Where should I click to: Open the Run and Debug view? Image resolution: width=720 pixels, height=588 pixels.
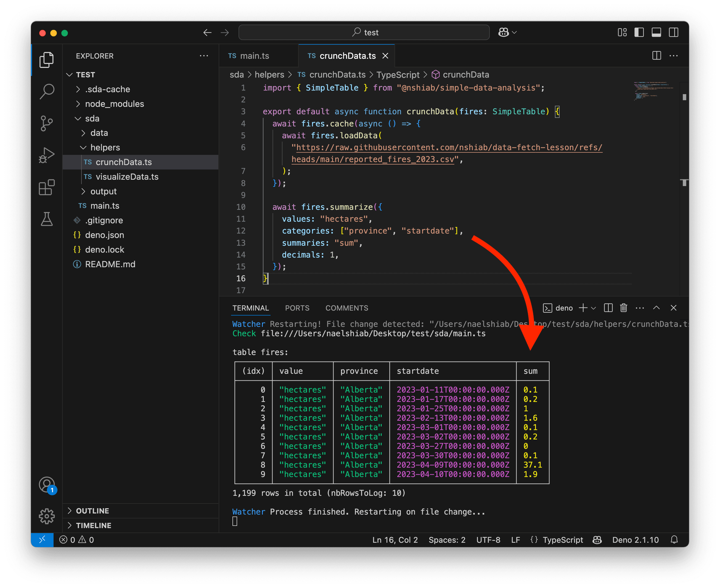(x=46, y=155)
